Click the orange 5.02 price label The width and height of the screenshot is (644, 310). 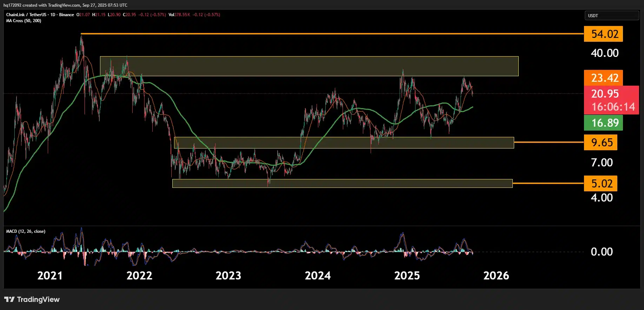click(x=600, y=184)
